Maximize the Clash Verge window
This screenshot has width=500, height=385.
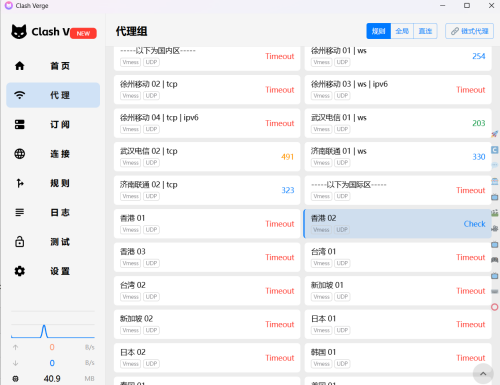point(467,6)
